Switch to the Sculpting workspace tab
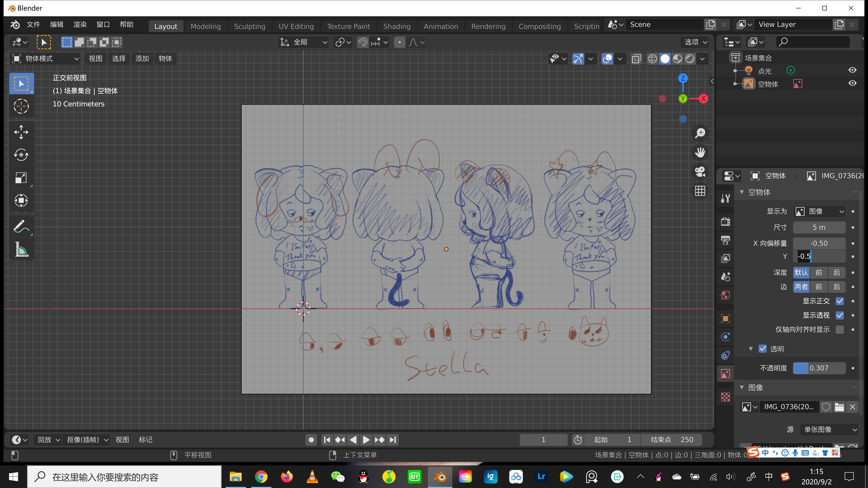Viewport: 868px width, 488px height. (249, 26)
